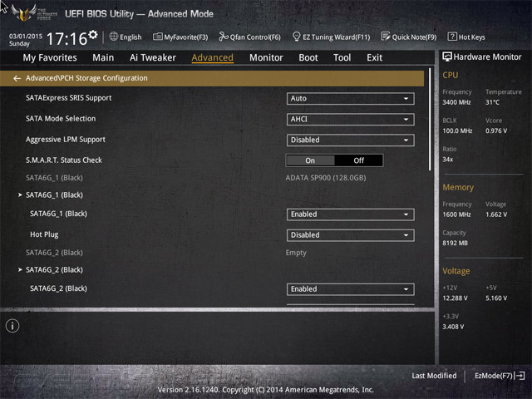532x399 pixels.
Task: Click the SATA Mode Selection label
Action: tap(61, 119)
